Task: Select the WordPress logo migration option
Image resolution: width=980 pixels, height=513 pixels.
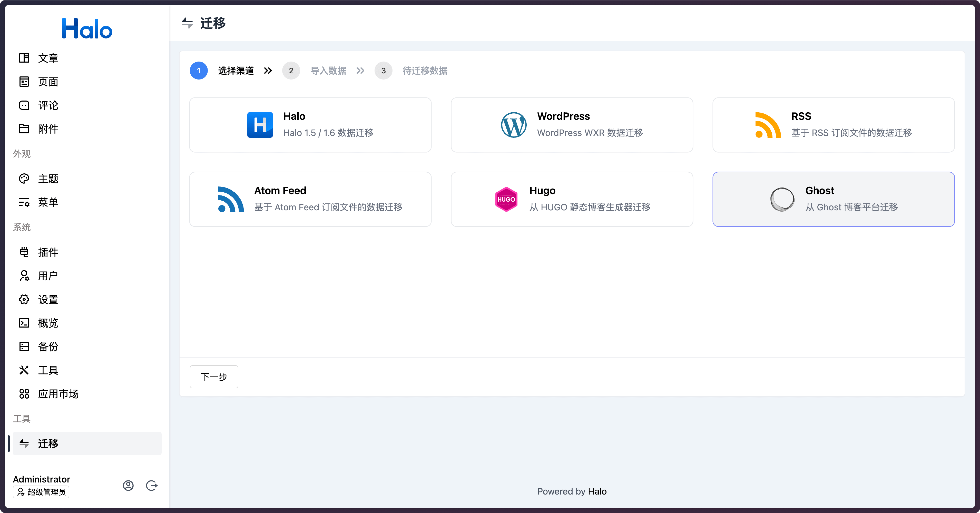Action: [x=514, y=125]
